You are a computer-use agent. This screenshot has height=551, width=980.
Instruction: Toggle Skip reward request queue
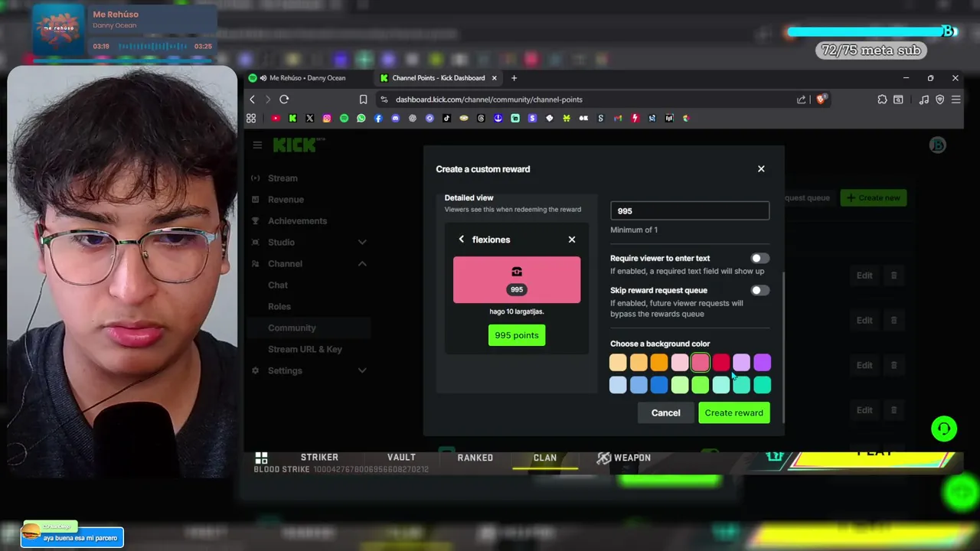[759, 291]
